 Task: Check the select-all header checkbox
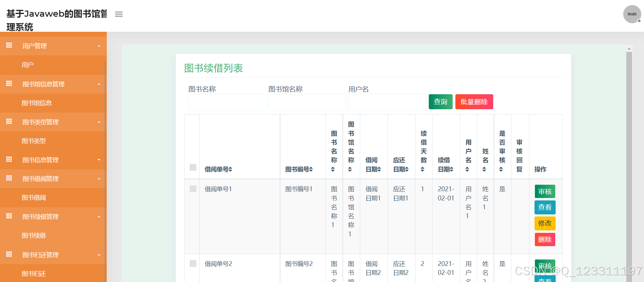pos(193,167)
